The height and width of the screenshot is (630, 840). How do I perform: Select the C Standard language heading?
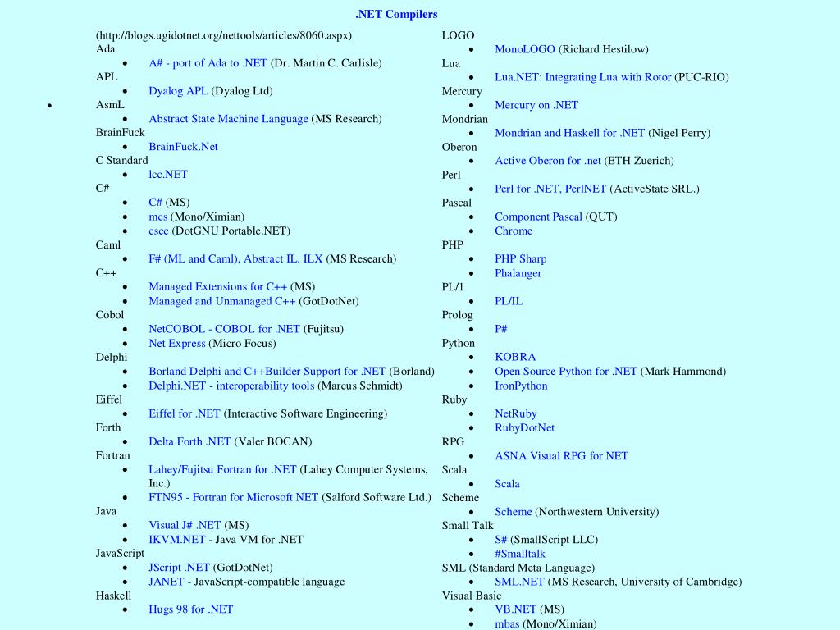pos(122,160)
